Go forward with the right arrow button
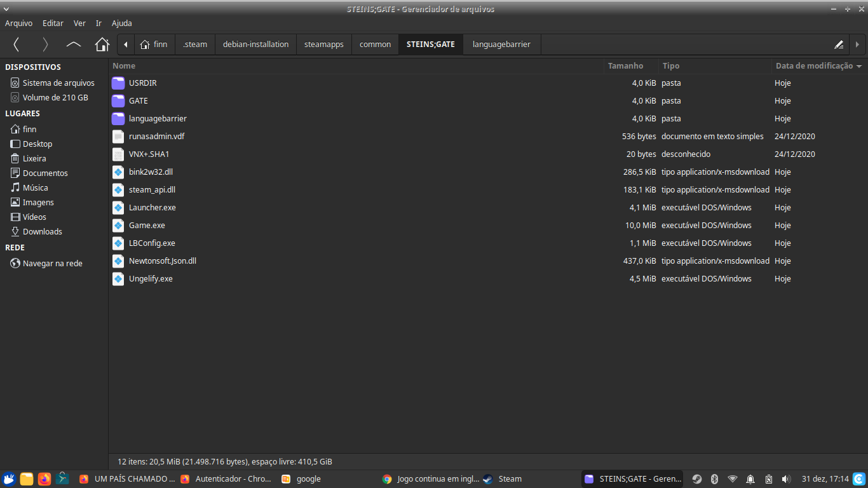Screen dimensions: 868x488 pyautogui.click(x=45, y=44)
